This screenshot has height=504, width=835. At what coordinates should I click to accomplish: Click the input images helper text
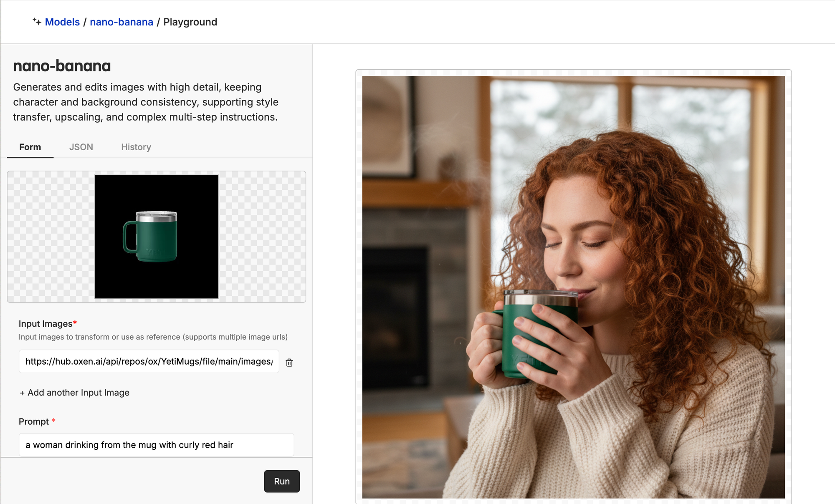153,337
